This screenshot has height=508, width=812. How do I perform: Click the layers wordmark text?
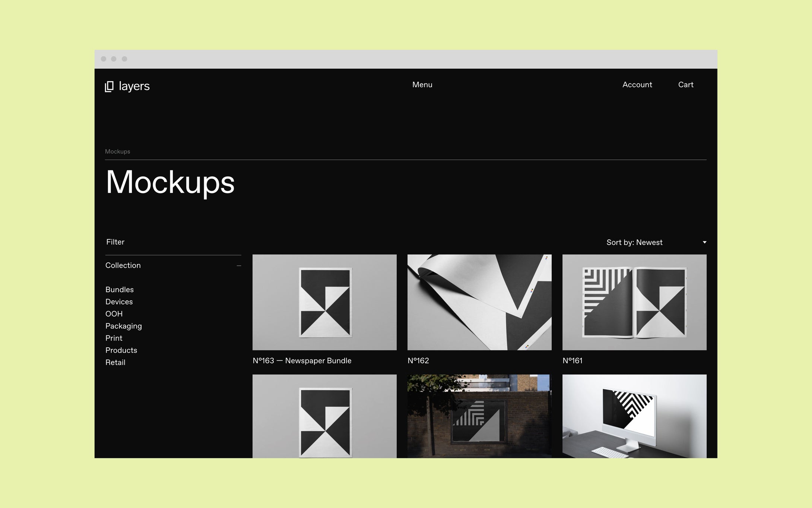point(134,86)
